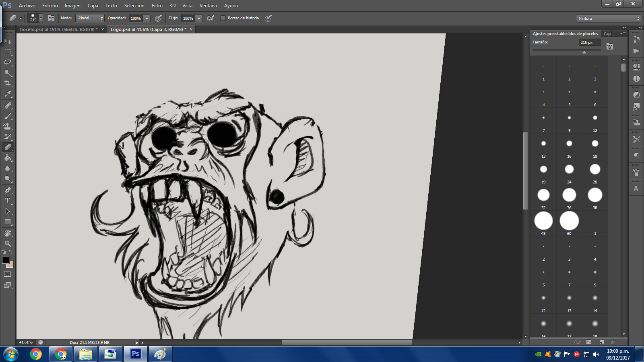
Task: Select the Blur drop tool
Action: point(8,169)
